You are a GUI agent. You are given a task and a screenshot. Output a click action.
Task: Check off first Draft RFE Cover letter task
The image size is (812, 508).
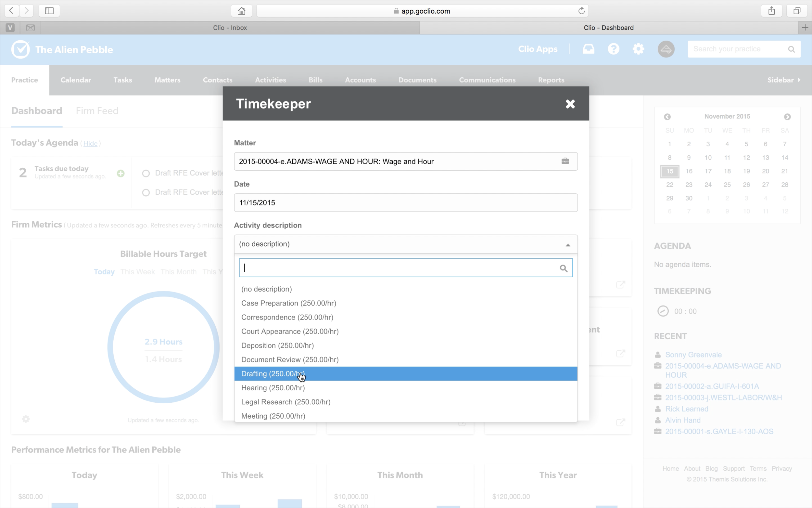146,173
